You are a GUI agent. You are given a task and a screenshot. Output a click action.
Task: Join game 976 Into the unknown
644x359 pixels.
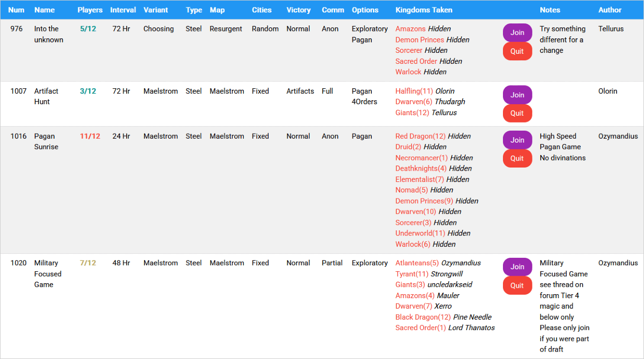(x=517, y=33)
